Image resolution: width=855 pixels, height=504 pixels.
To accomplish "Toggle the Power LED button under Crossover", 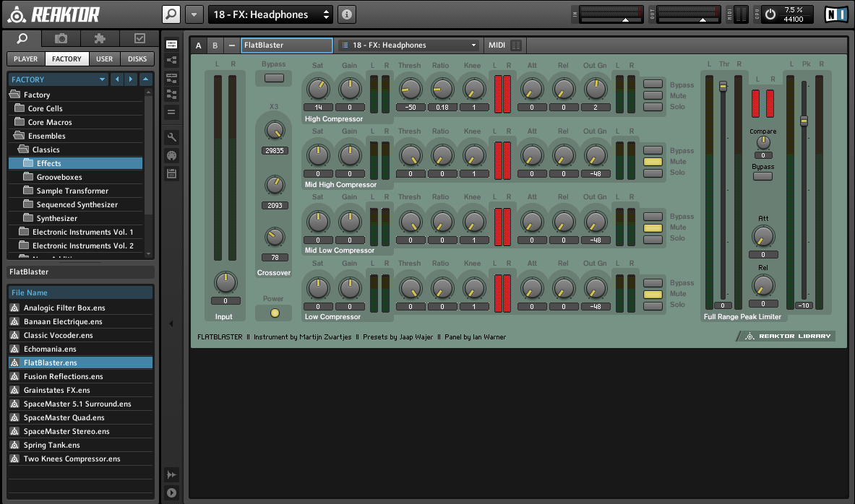I will tap(274, 313).
